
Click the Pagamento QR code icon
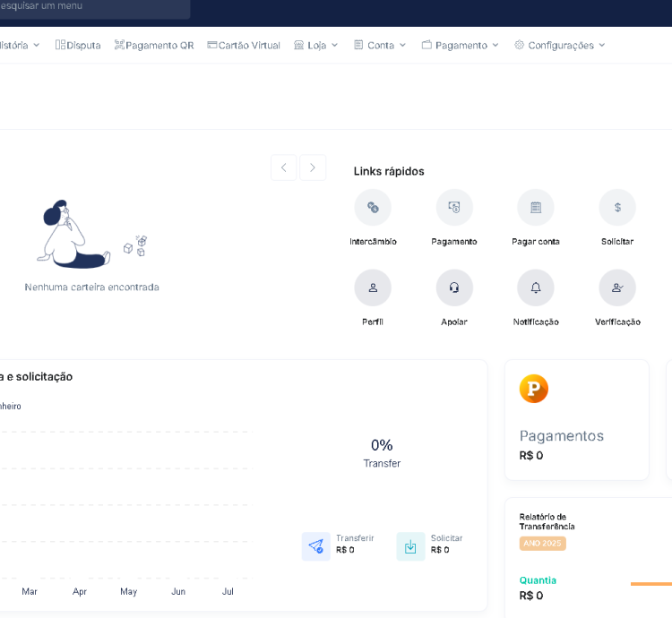(x=119, y=45)
